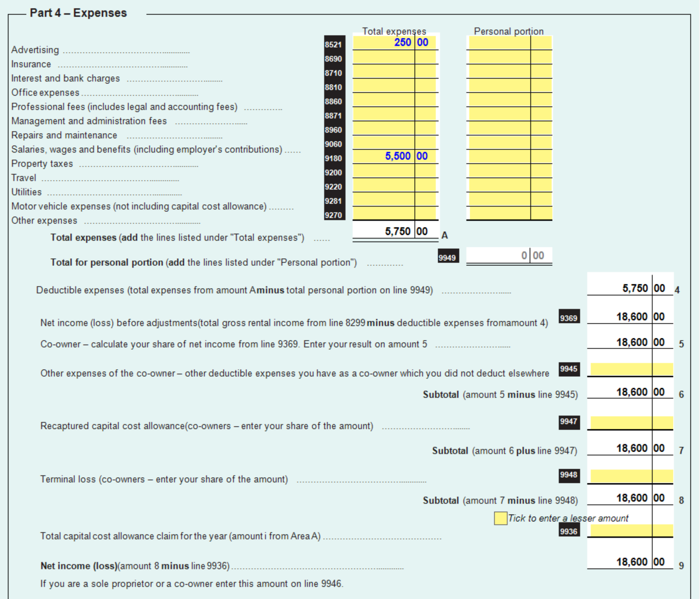Click Management fees personal portion field
700x599 pixels.
click(509, 114)
